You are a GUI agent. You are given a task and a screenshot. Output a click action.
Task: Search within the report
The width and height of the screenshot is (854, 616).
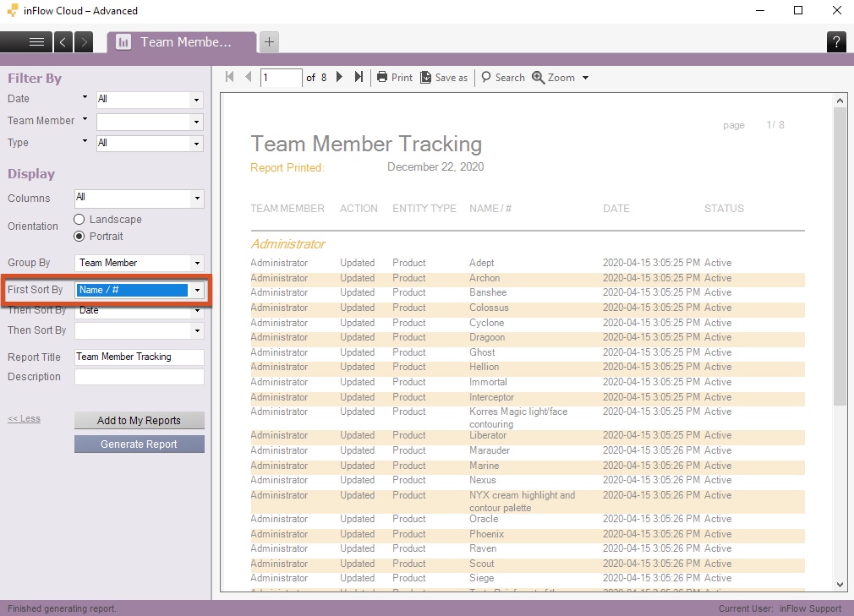[x=503, y=77]
